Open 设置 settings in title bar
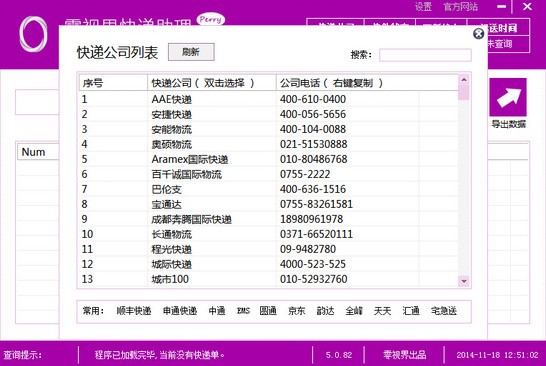 point(423,7)
